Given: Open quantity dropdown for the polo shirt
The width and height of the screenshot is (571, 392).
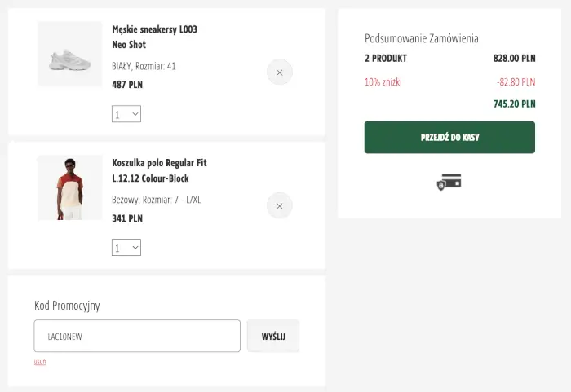Looking at the screenshot, I should 126,247.
